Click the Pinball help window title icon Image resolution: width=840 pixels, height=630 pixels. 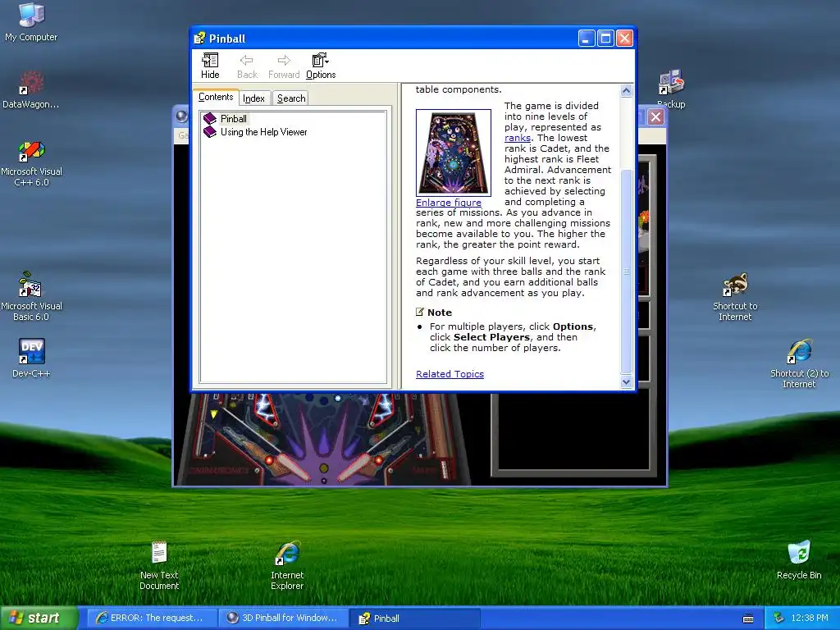pyautogui.click(x=200, y=38)
